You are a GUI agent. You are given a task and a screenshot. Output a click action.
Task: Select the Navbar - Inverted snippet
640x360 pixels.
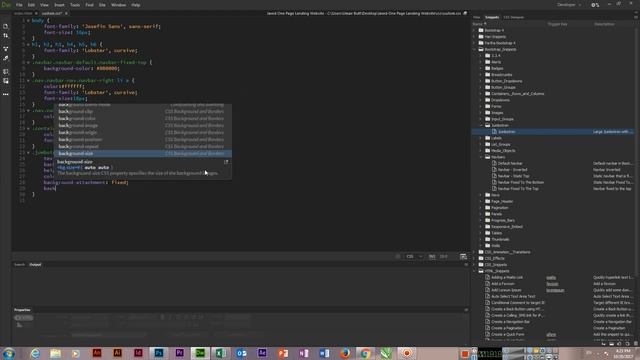pyautogui.click(x=512, y=170)
